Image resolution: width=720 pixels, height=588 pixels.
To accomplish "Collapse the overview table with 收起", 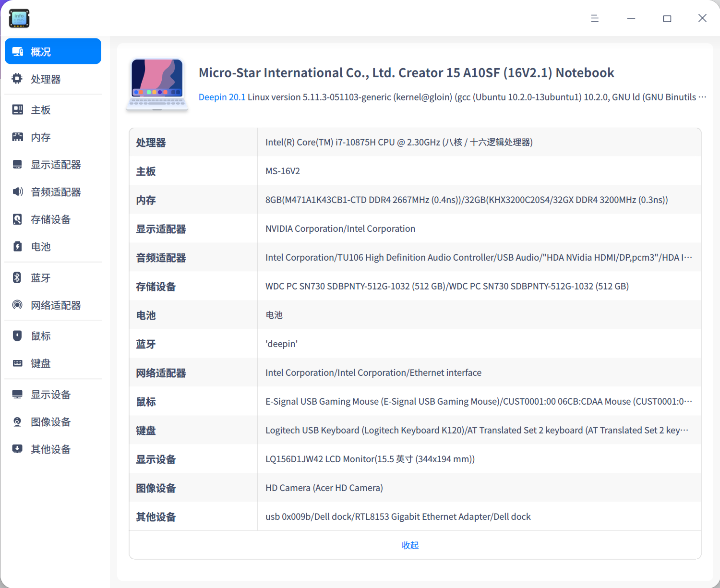I will 410,545.
